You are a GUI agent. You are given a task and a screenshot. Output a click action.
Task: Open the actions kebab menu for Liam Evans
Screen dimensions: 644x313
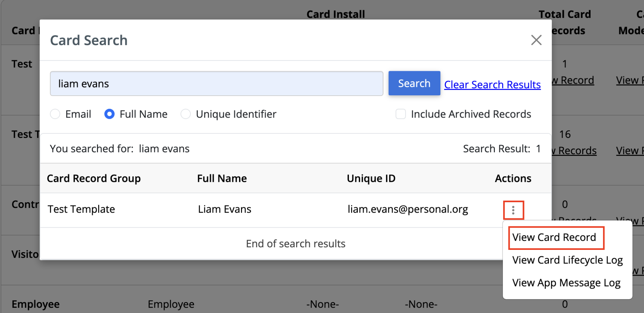click(513, 210)
